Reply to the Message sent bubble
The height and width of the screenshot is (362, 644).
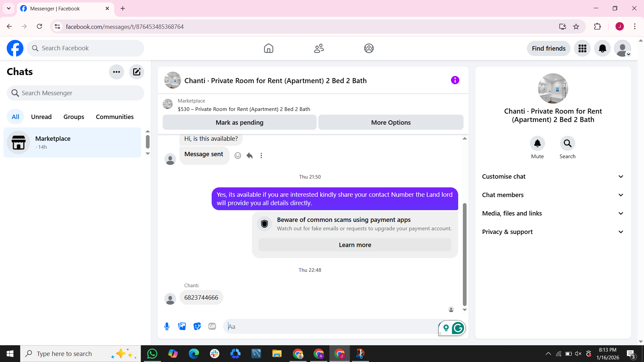coord(250,156)
